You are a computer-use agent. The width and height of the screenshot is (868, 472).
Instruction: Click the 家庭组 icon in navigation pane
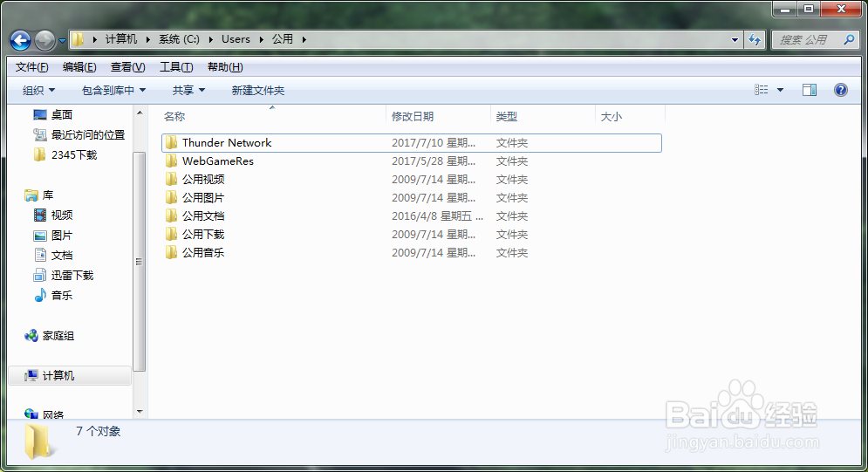[31, 336]
